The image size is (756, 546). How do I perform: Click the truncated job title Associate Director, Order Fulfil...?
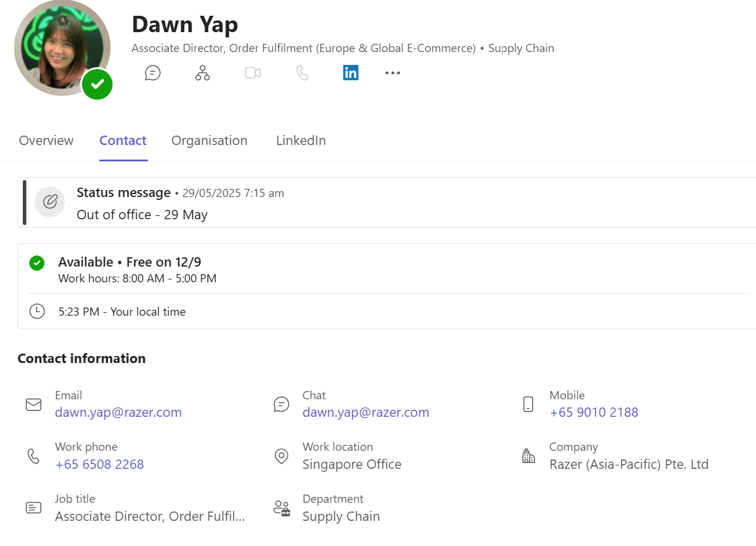pyautogui.click(x=150, y=517)
